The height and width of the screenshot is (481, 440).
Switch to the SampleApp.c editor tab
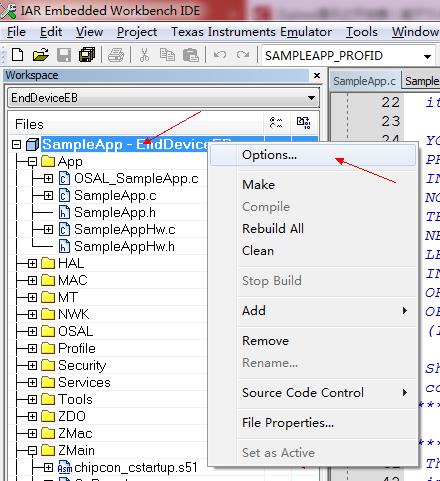pyautogui.click(x=365, y=81)
